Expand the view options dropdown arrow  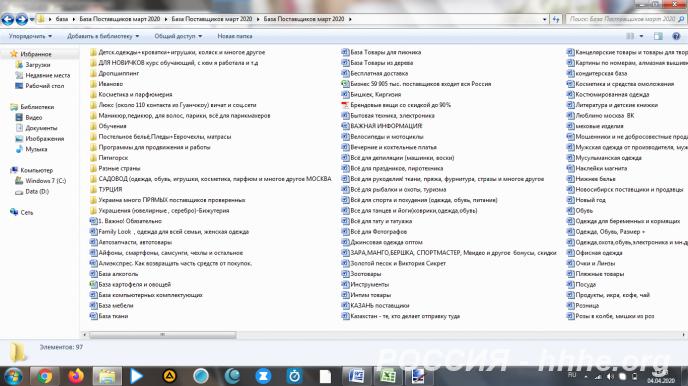(x=641, y=36)
